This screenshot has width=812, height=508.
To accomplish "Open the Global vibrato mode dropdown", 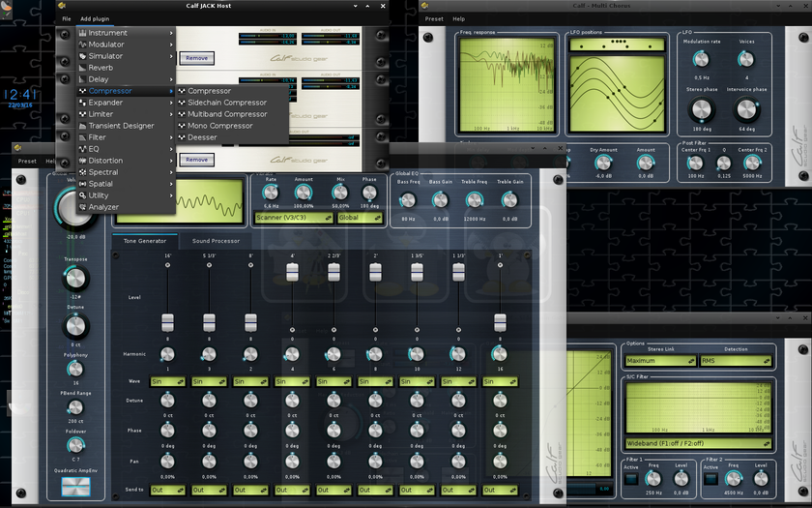I will point(360,218).
